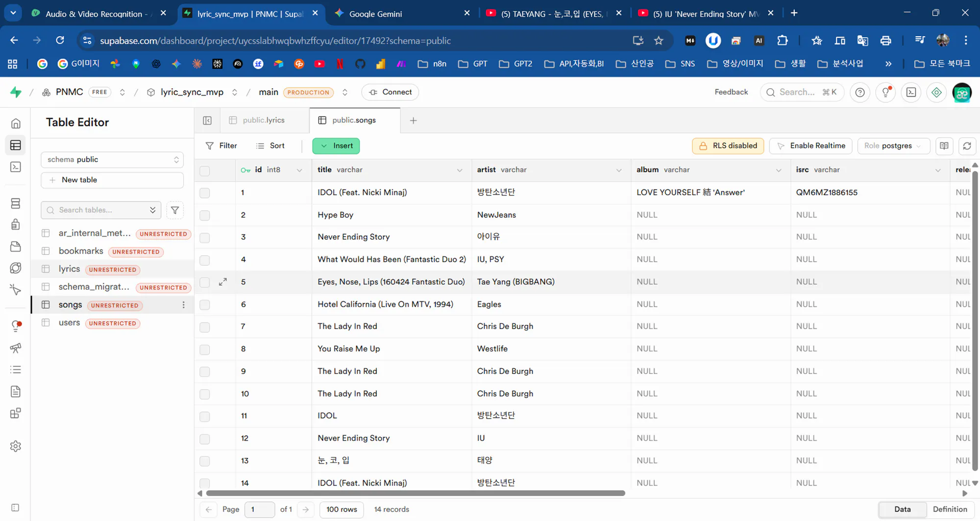Select the Hype Boy row checkbox
980x521 pixels.
coord(205,215)
